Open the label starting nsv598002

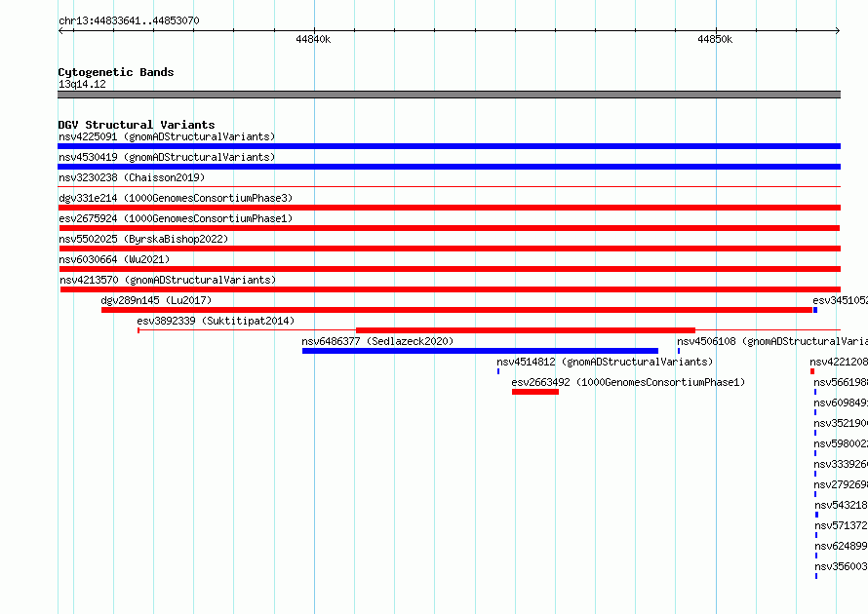pyautogui.click(x=841, y=443)
